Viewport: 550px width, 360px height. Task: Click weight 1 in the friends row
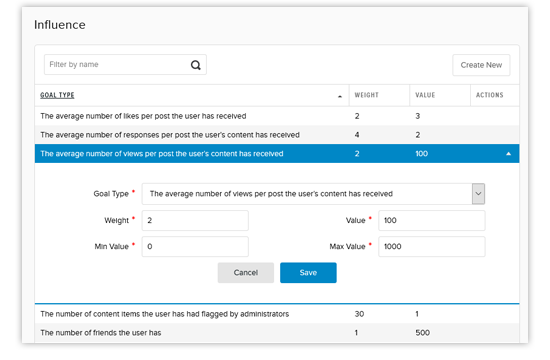[356, 333]
